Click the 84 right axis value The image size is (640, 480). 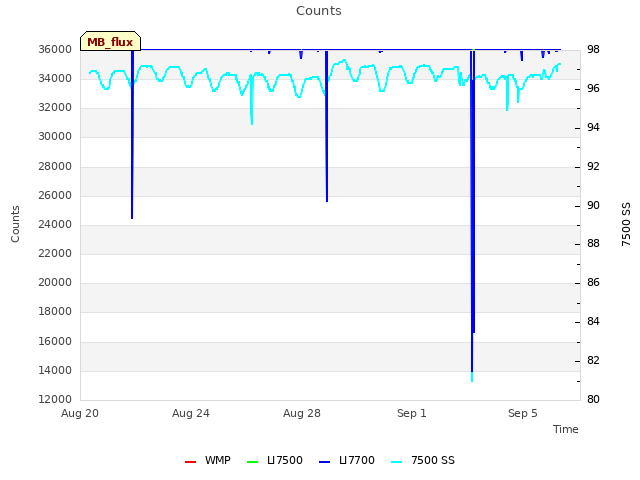[593, 322]
